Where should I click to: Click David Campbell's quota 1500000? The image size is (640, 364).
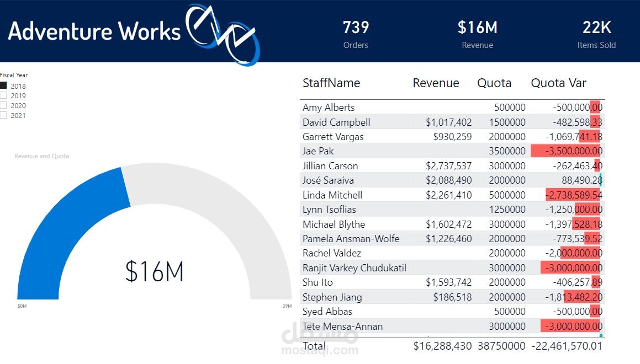pyautogui.click(x=507, y=122)
